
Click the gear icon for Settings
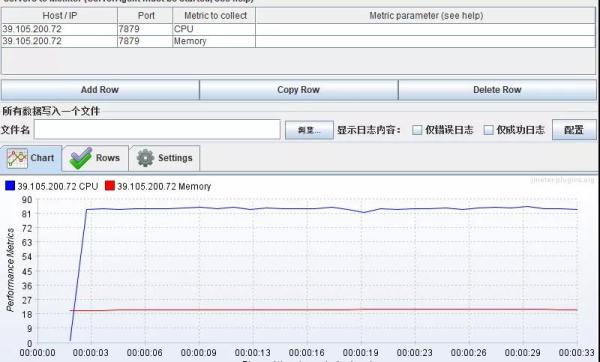pos(145,158)
